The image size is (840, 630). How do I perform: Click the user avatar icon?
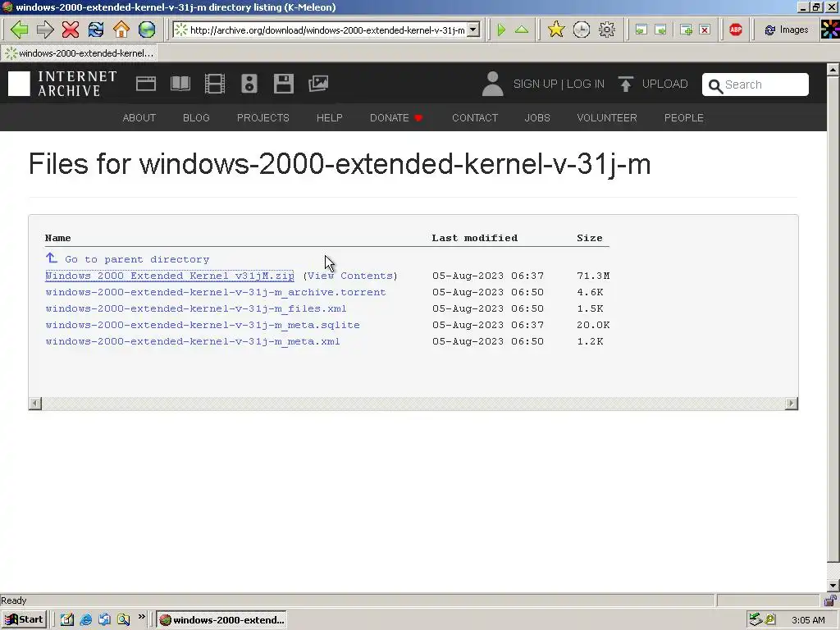point(492,84)
